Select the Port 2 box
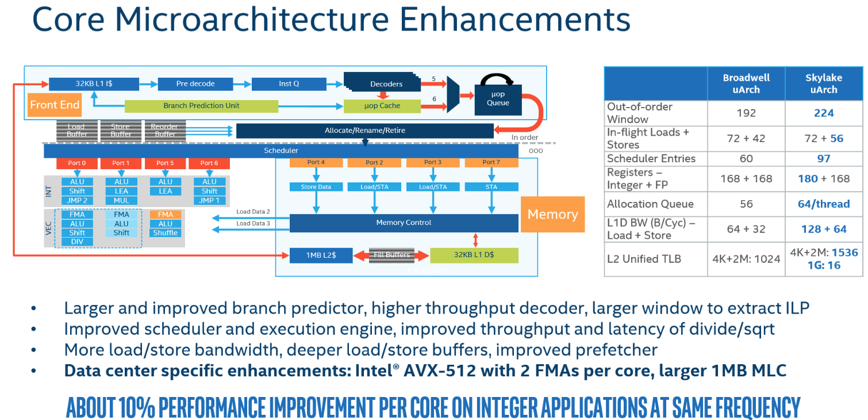This screenshot has height=420, width=868. tap(374, 163)
